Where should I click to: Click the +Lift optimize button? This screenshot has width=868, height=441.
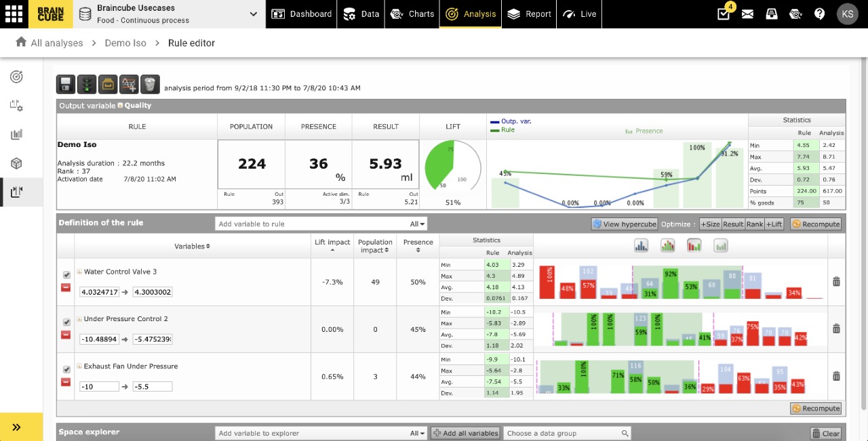774,224
